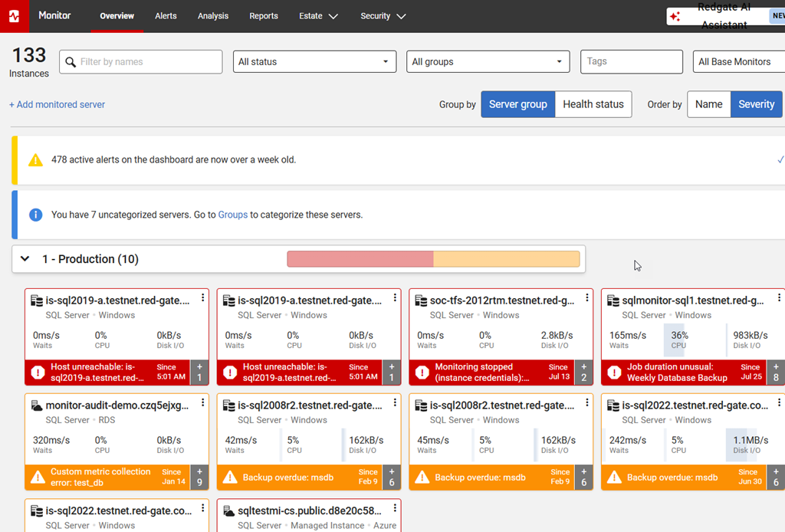Expand the +9 alerts on monitor-audit-demo card
785x532 pixels.
(x=199, y=478)
